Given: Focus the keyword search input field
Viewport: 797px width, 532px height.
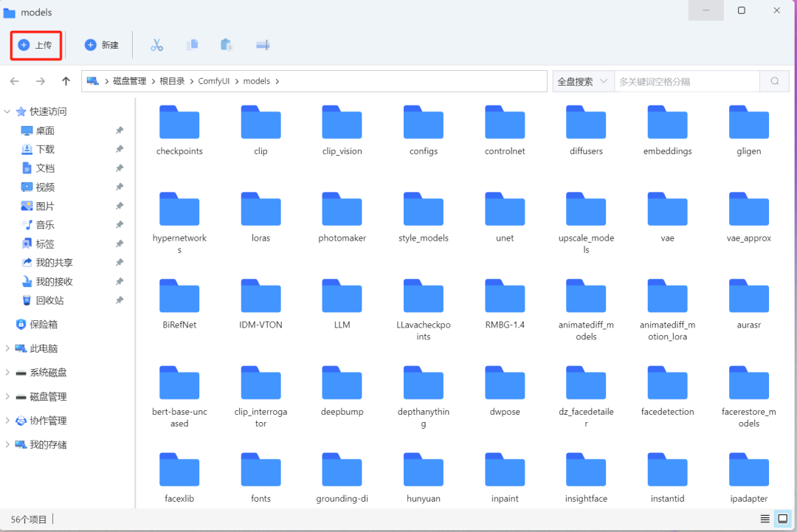Looking at the screenshot, I should coord(687,81).
